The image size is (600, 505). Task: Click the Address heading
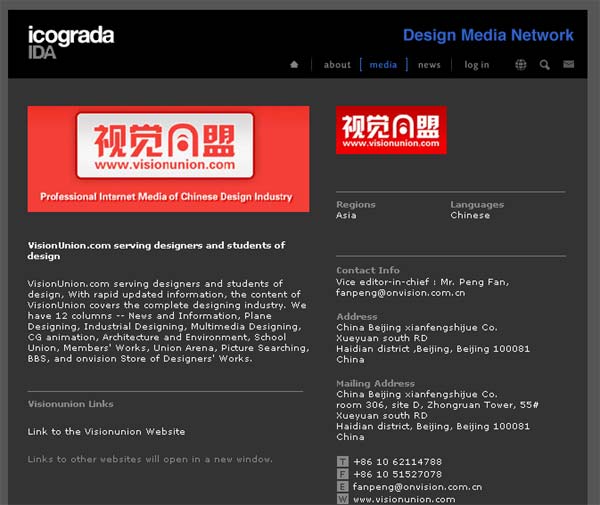tap(357, 317)
